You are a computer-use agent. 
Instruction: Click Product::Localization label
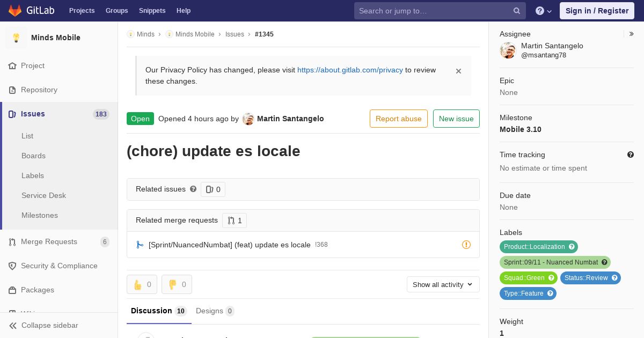tap(539, 247)
